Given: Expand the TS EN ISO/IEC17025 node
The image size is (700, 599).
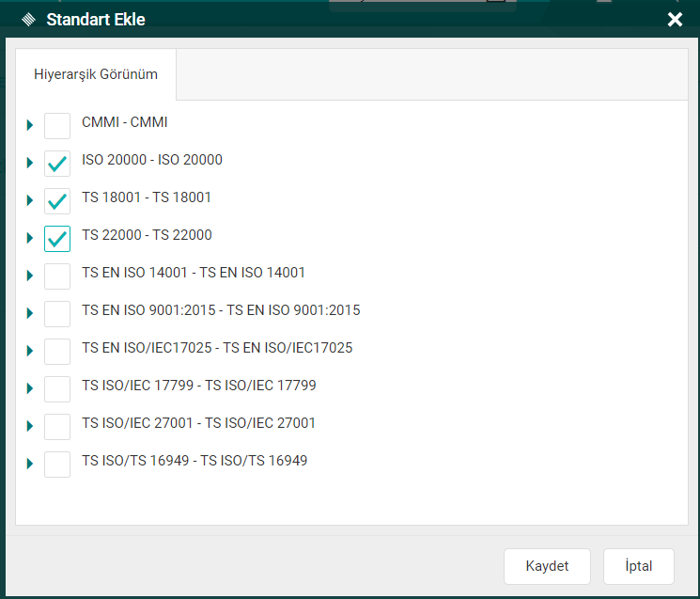Looking at the screenshot, I should (30, 350).
